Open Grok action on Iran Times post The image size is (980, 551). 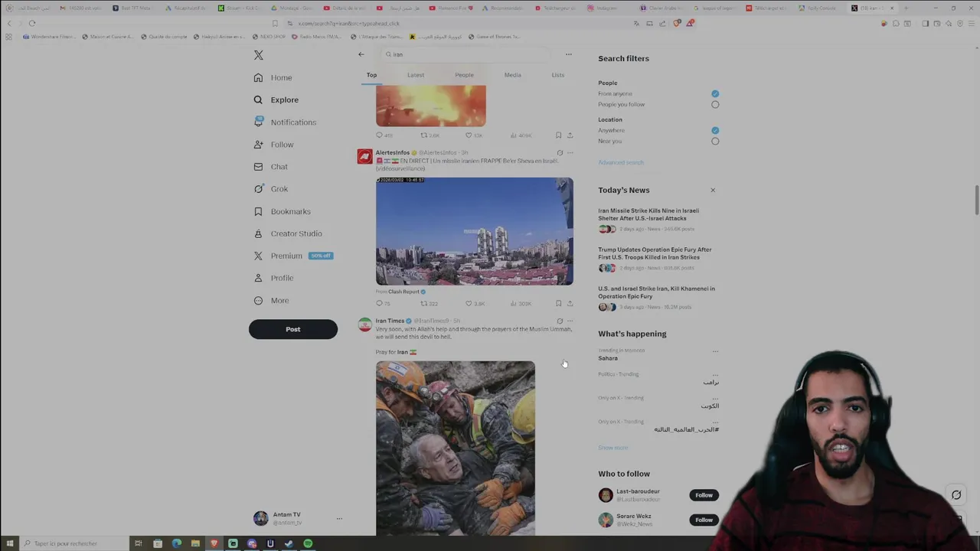click(x=560, y=321)
